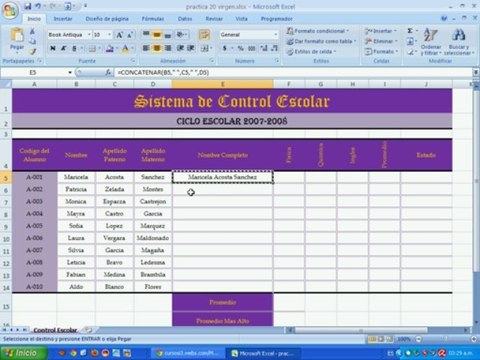Screen dimensions: 480x360
Task: Select the Control Escolar sheet tab
Action: click(x=55, y=330)
